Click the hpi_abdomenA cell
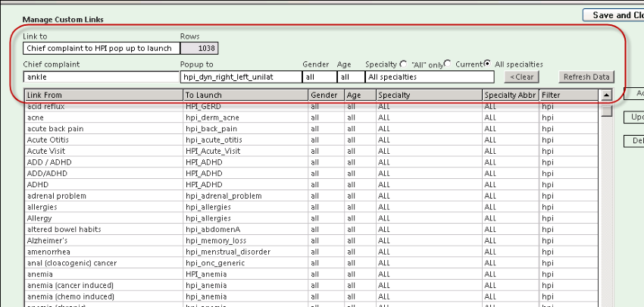Image resolution: width=644 pixels, height=307 pixels. click(x=246, y=229)
